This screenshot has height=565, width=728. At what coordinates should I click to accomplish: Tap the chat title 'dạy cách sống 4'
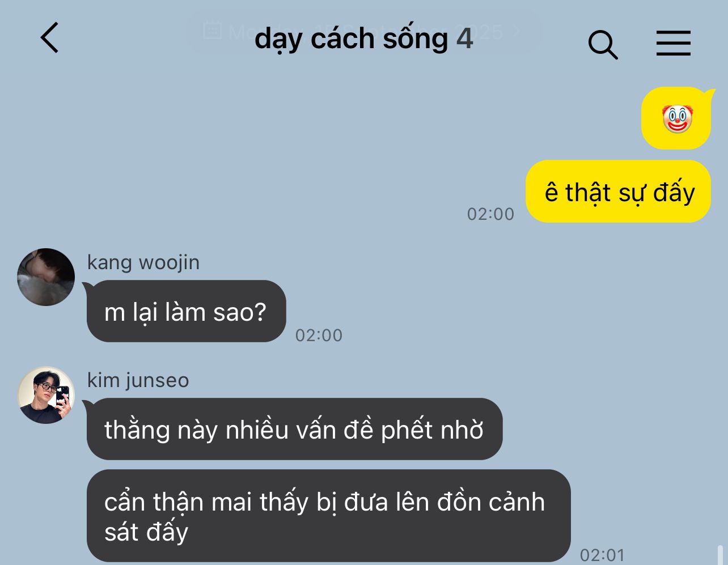coord(363,39)
